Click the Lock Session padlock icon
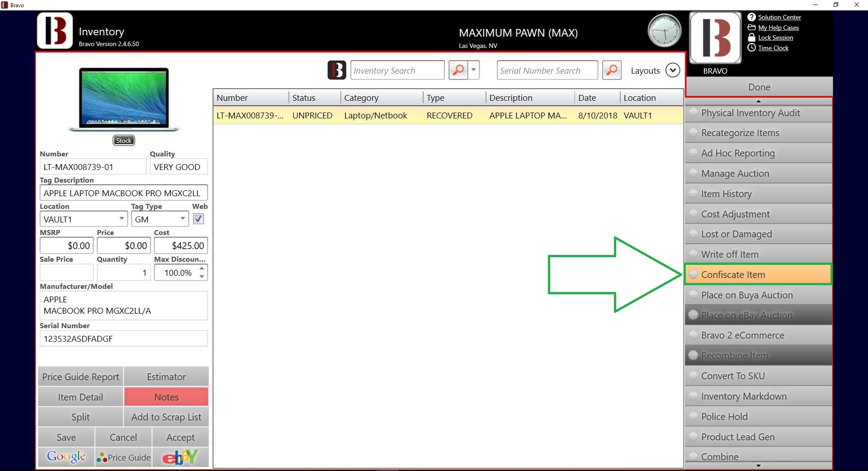Screen dimensions: 868x471 751,38
